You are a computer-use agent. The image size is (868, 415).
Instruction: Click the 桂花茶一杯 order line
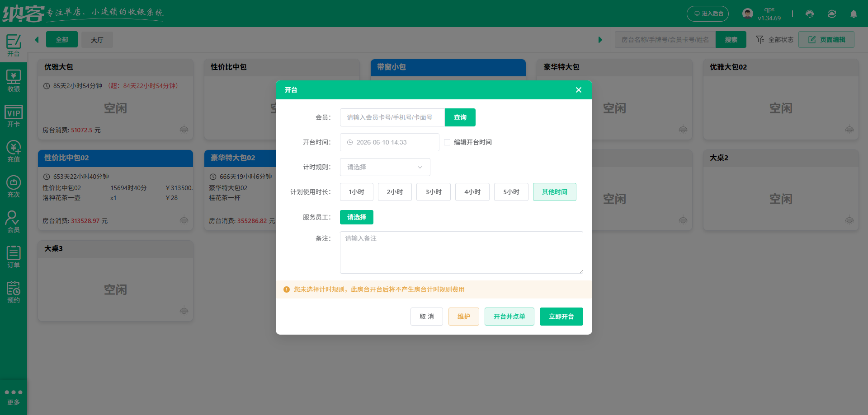click(x=225, y=198)
